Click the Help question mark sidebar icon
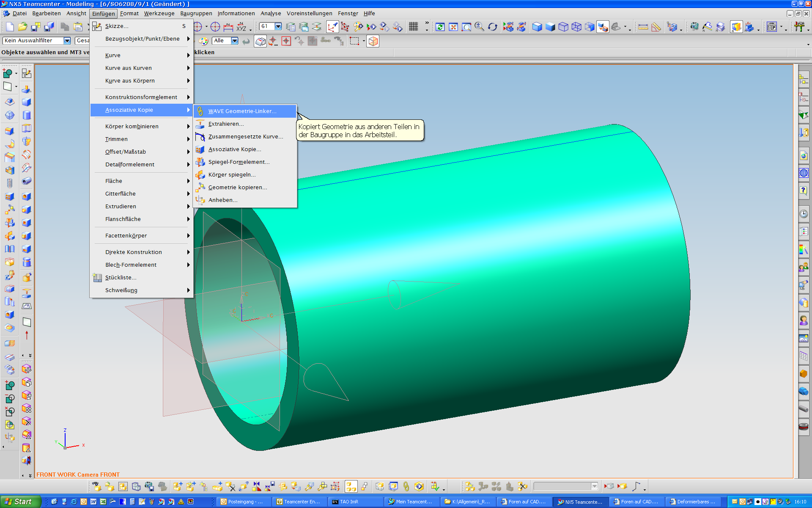 [x=803, y=190]
